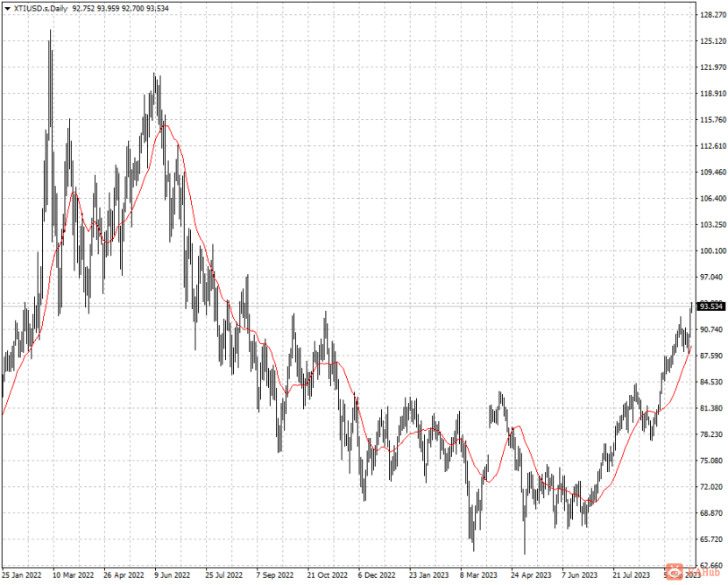
Task: Click the XTIUSD.s,Daily chart title
Action: [x=40, y=9]
